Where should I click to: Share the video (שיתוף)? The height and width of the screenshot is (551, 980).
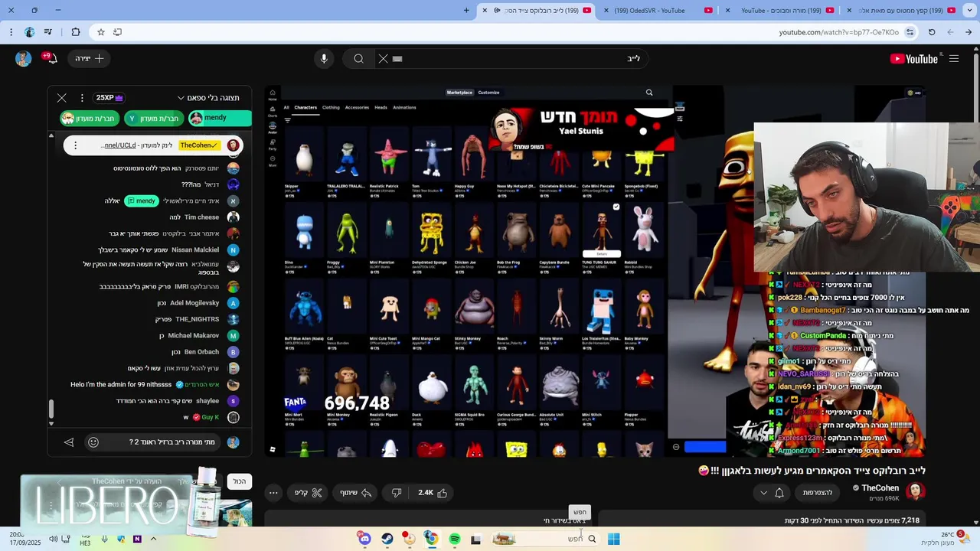tap(356, 493)
